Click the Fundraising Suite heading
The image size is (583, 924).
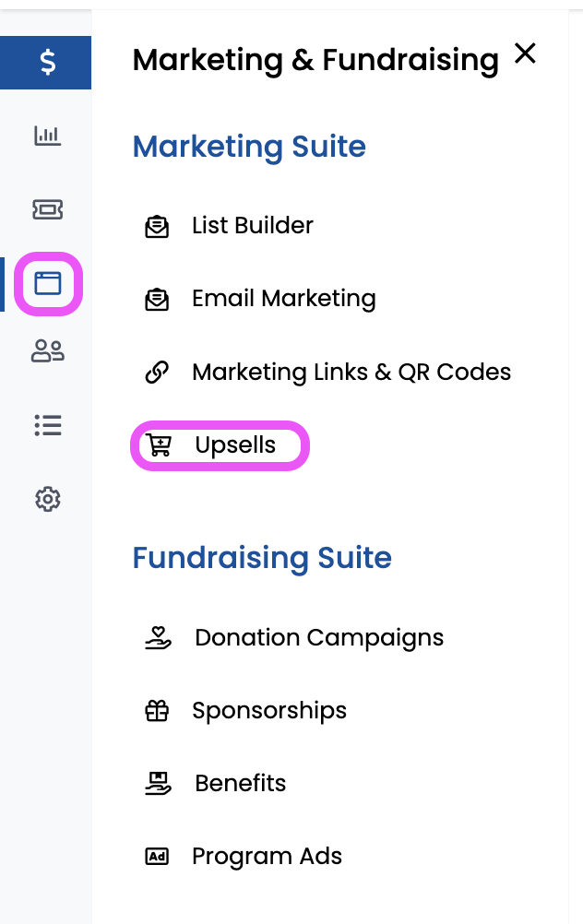[262, 558]
